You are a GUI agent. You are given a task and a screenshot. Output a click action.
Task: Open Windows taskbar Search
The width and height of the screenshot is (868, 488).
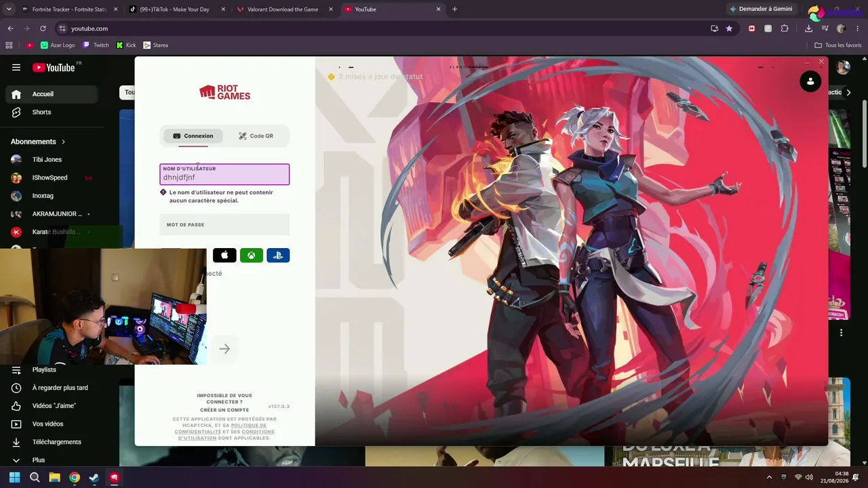[x=35, y=477]
